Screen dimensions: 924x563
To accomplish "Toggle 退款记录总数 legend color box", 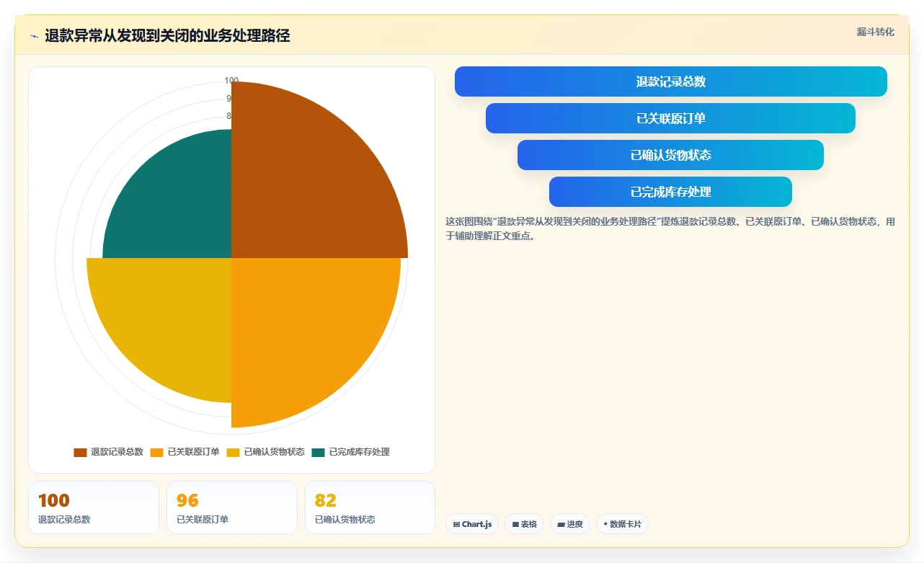I will click(x=80, y=452).
